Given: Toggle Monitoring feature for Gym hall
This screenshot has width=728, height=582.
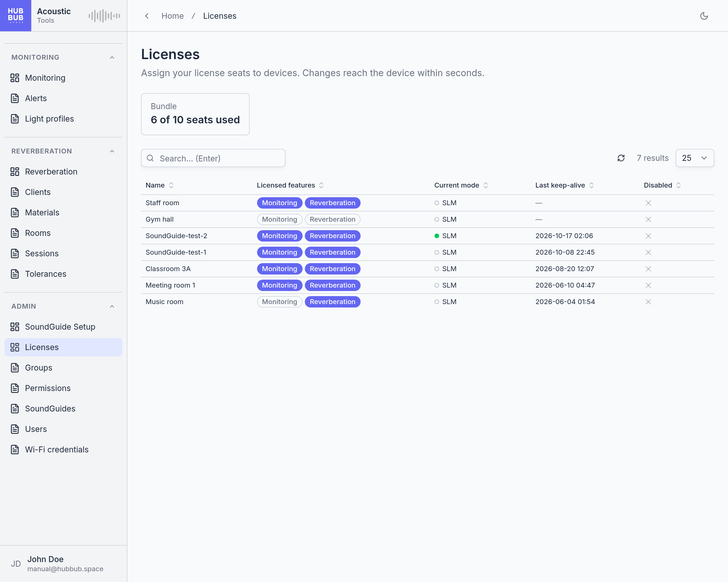Looking at the screenshot, I should (279, 219).
